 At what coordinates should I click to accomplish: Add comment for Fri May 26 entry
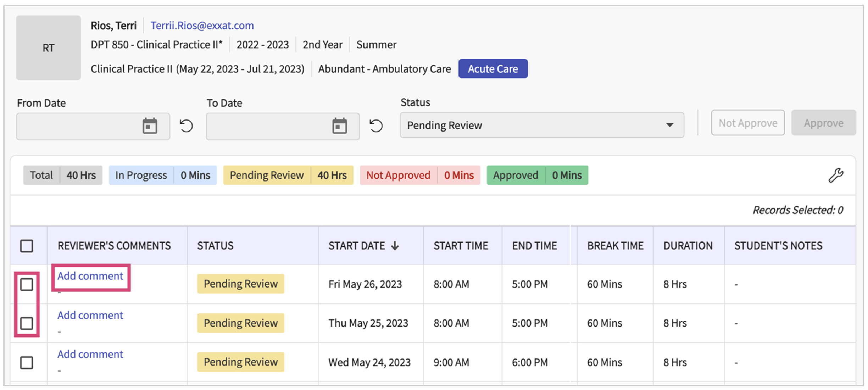(x=90, y=276)
